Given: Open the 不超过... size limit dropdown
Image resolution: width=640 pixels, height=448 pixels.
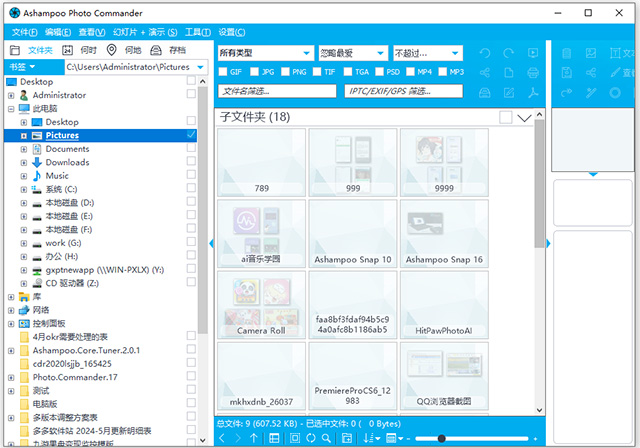Looking at the screenshot, I should coord(428,53).
